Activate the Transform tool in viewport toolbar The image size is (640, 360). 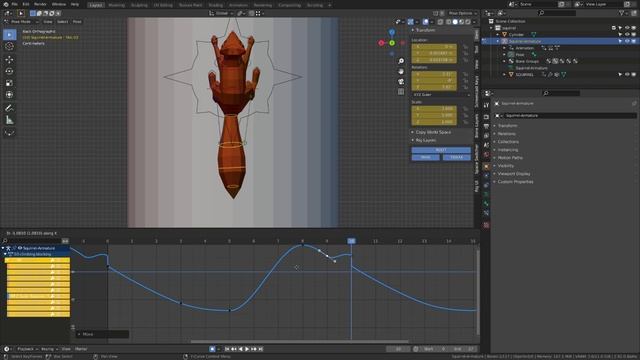(9, 95)
